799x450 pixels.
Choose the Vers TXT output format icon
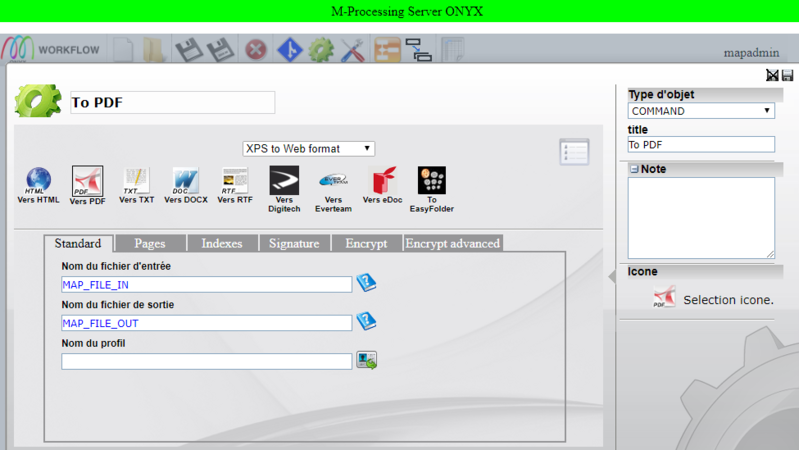(136, 181)
